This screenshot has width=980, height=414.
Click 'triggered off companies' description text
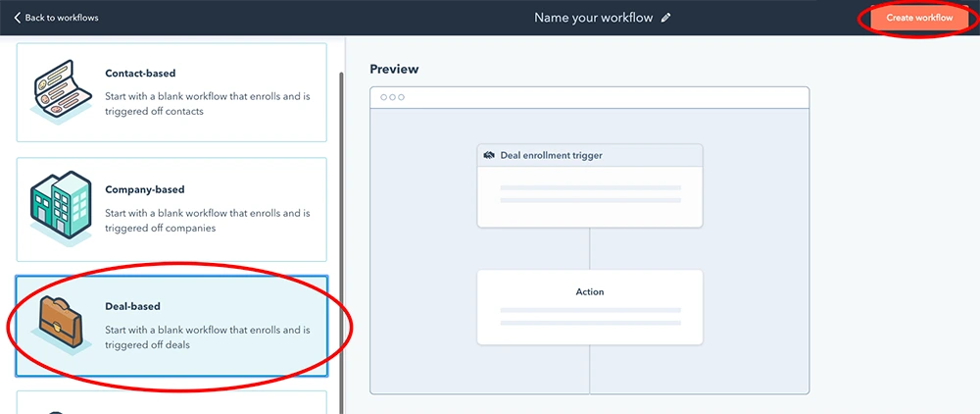click(x=160, y=229)
